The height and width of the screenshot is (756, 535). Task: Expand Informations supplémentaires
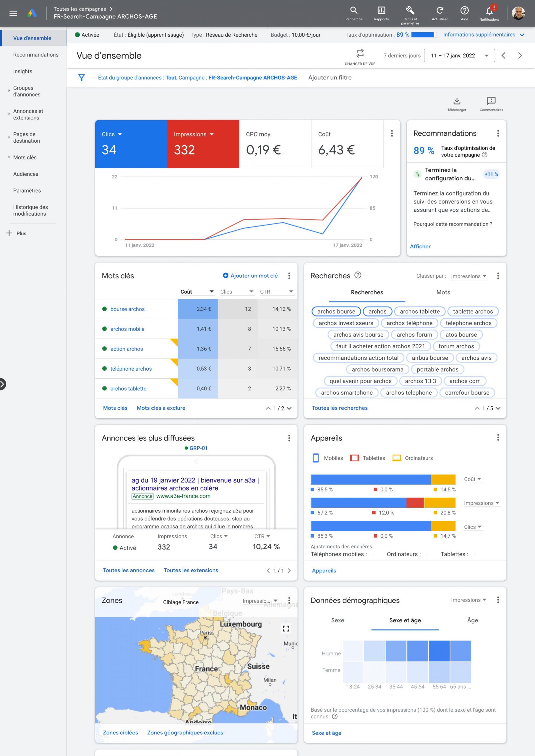coord(483,35)
